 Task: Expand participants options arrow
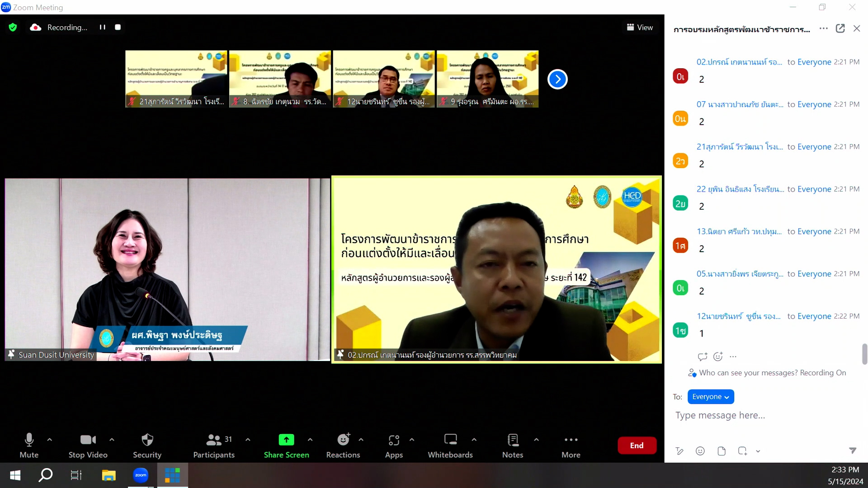248,440
